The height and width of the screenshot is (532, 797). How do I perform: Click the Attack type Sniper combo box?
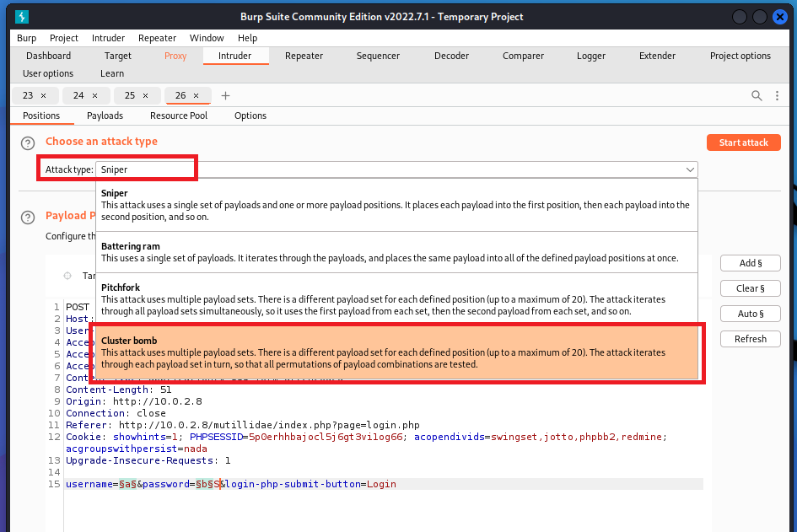[396, 169]
